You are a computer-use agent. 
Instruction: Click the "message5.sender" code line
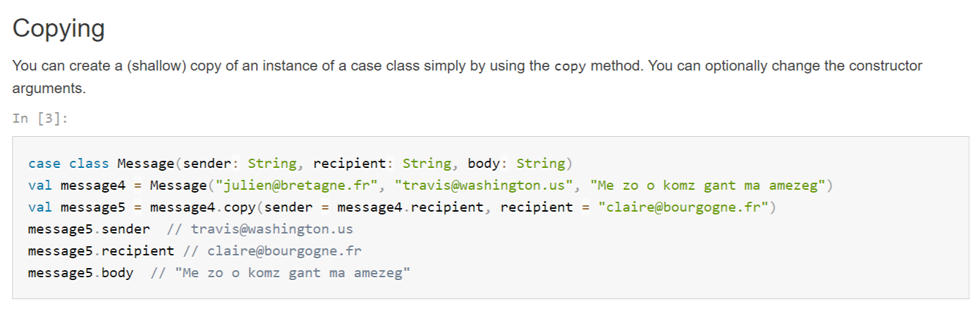click(89, 229)
